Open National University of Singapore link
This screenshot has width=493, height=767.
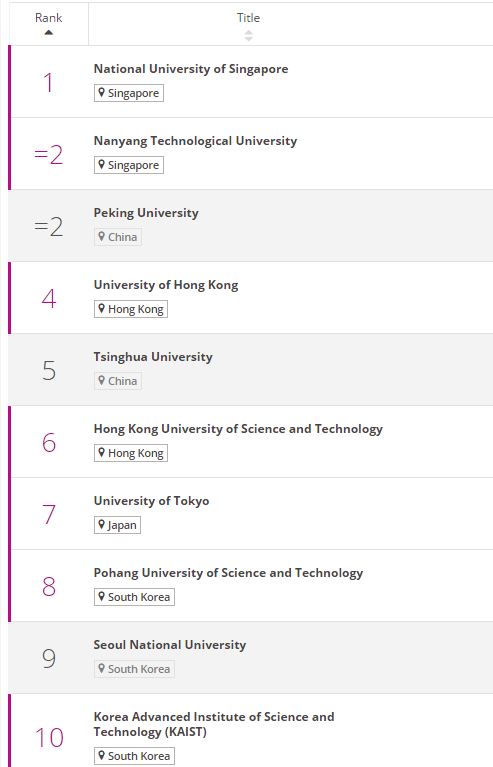click(x=191, y=69)
